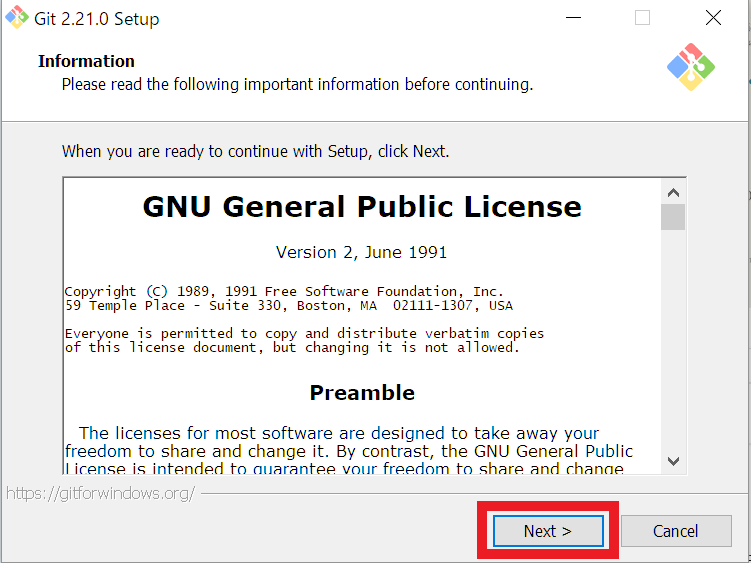Click the scroll down arrow in license box
The height and width of the screenshot is (563, 751).
pos(673,461)
